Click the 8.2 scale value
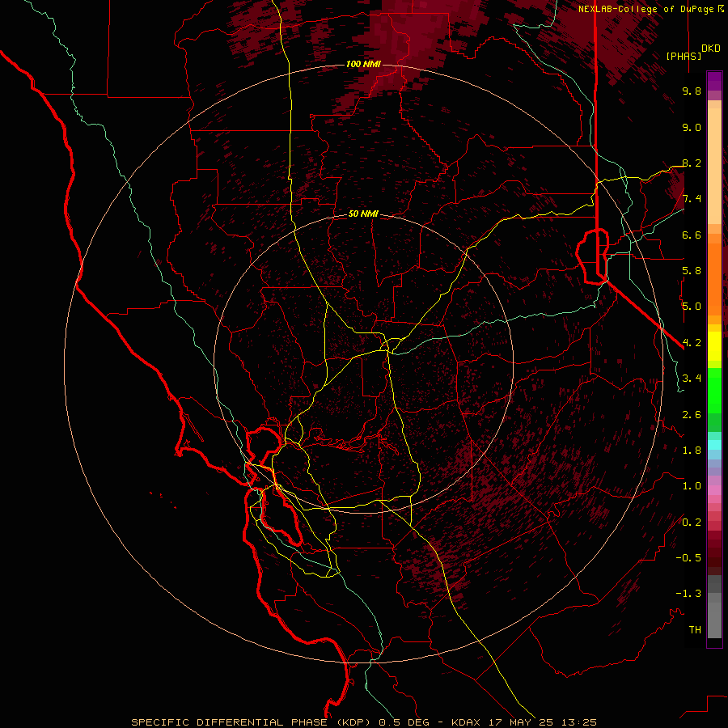The image size is (728, 728). coord(692,163)
